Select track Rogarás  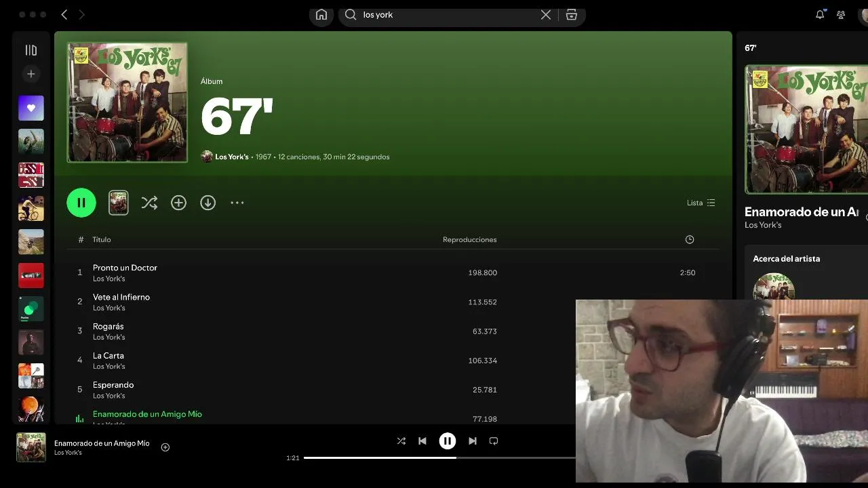pyautogui.click(x=108, y=326)
